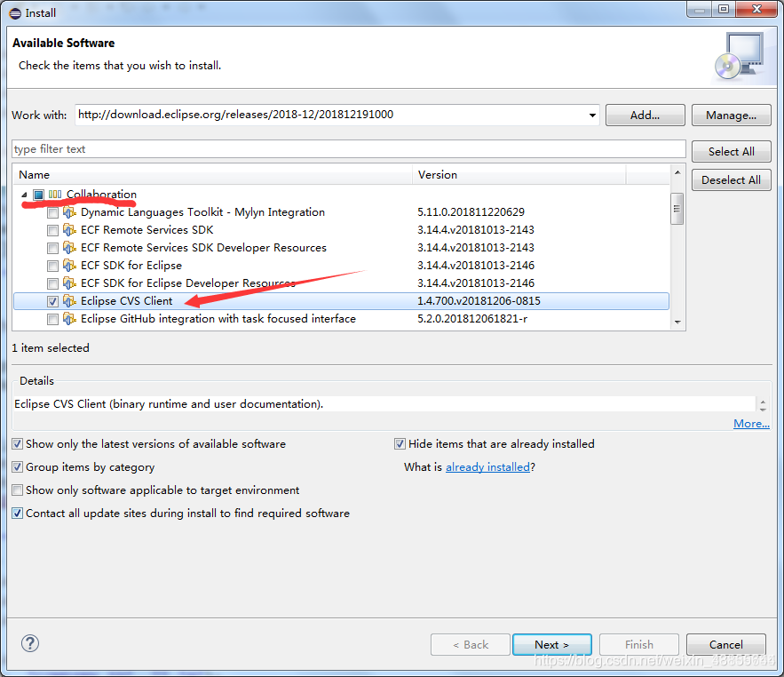Viewport: 784px width, 677px height.
Task: Click the Select All button
Action: coord(731,152)
